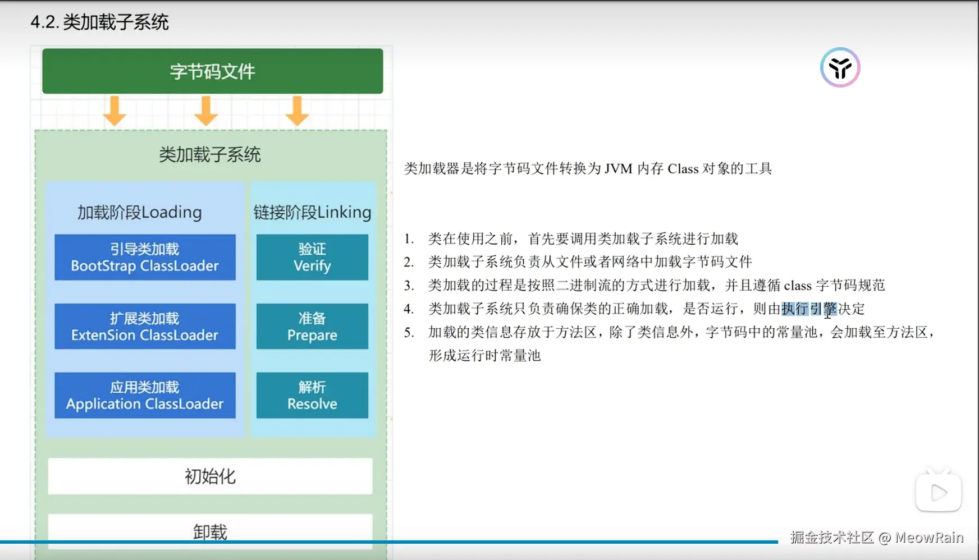
Task: Select the Application ClassLoader block
Action: click(145, 396)
